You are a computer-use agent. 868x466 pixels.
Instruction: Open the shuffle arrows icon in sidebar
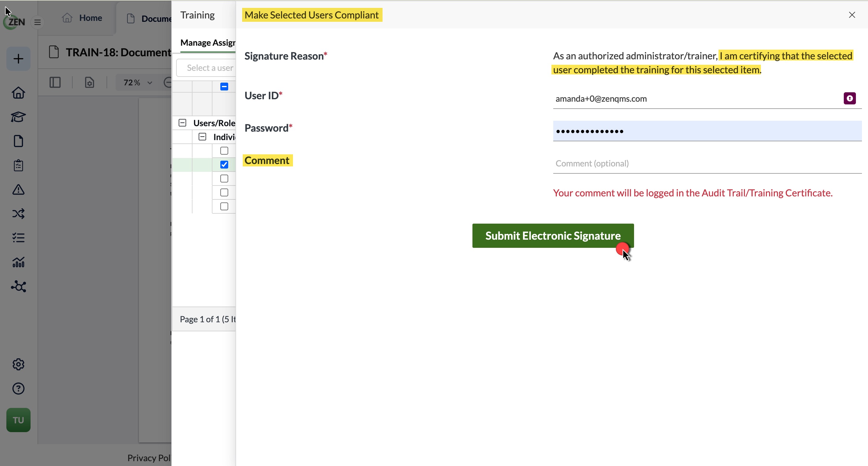[18, 214]
